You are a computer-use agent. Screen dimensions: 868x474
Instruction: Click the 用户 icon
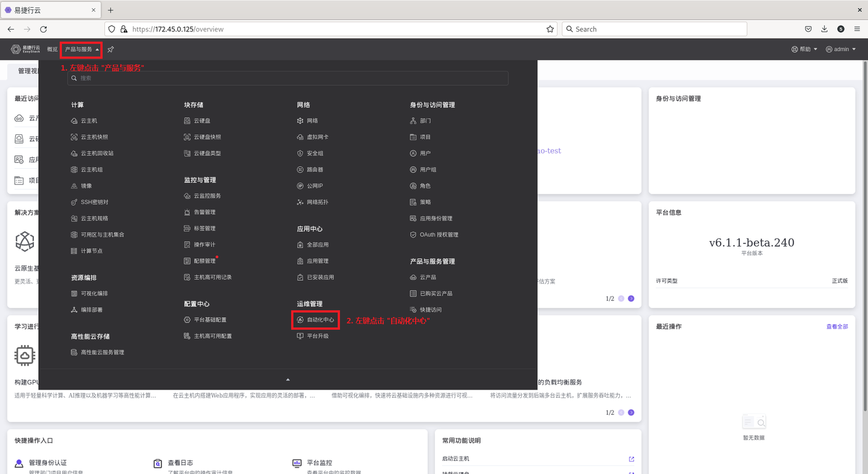(x=413, y=153)
